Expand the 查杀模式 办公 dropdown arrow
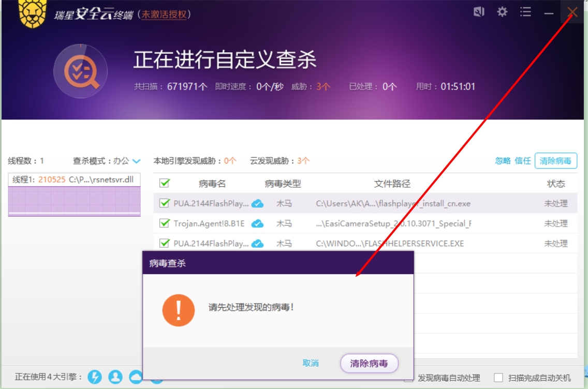The height and width of the screenshot is (389, 588). point(137,161)
